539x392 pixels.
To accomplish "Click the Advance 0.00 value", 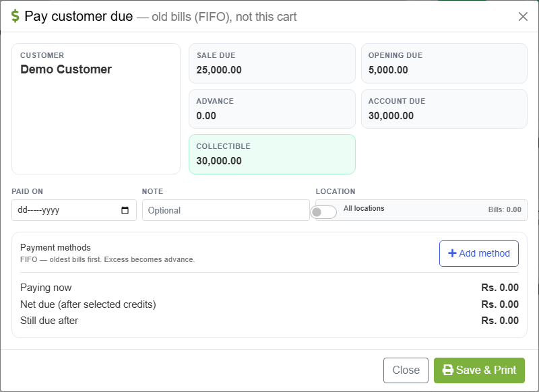I will click(206, 116).
